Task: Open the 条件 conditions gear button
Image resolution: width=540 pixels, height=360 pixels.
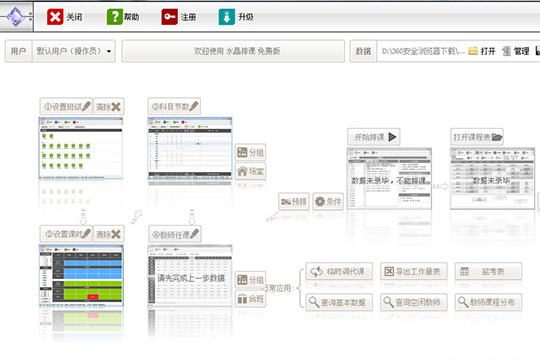Action: [x=328, y=202]
